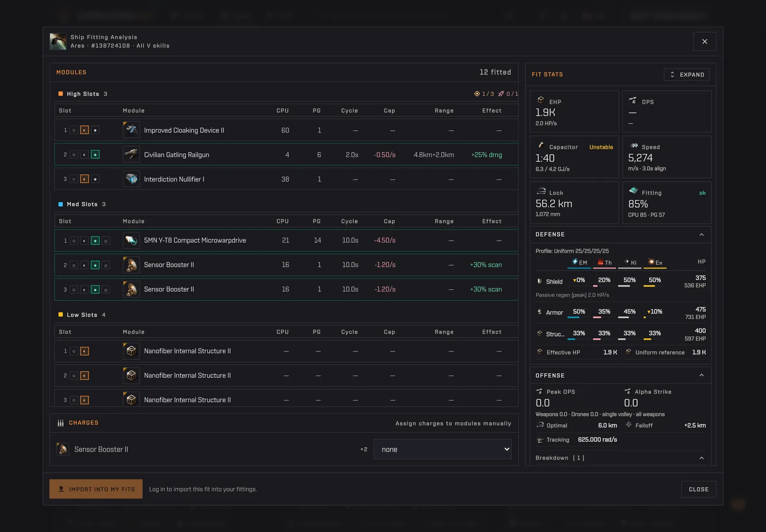
Task: Click the launcher hardpoint icon beside 0/1
Action: pyautogui.click(x=501, y=94)
